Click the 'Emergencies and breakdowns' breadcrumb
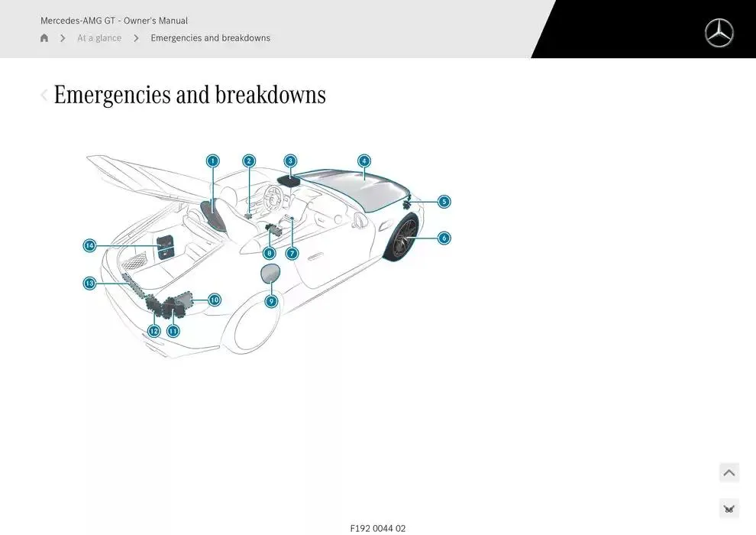The width and height of the screenshot is (756, 535). (x=210, y=38)
